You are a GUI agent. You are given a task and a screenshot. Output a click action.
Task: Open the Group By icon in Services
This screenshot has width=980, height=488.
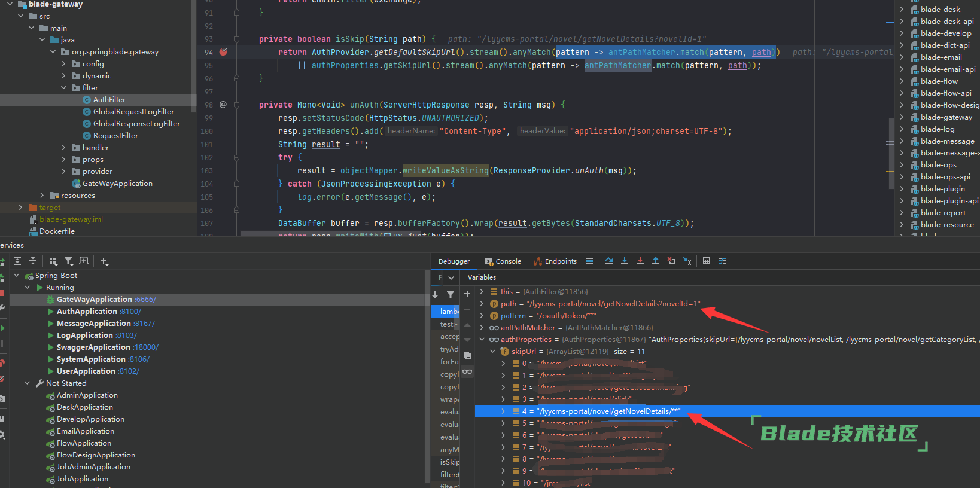pyautogui.click(x=53, y=261)
